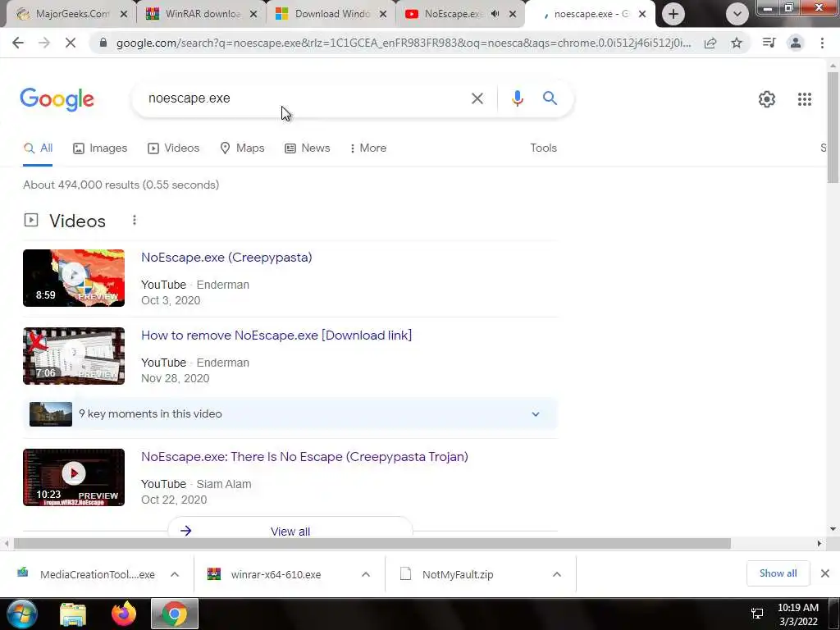The image size is (840, 630).
Task: Close the NoEscape.exe YouTube tab
Action: [513, 15]
